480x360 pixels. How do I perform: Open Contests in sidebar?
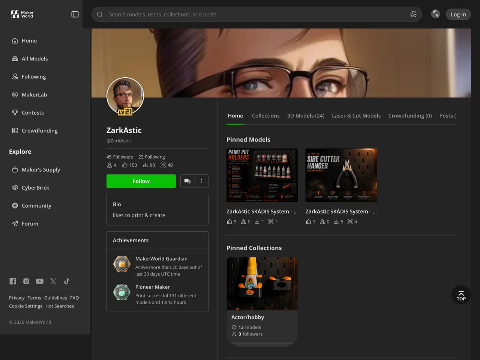tap(28, 113)
